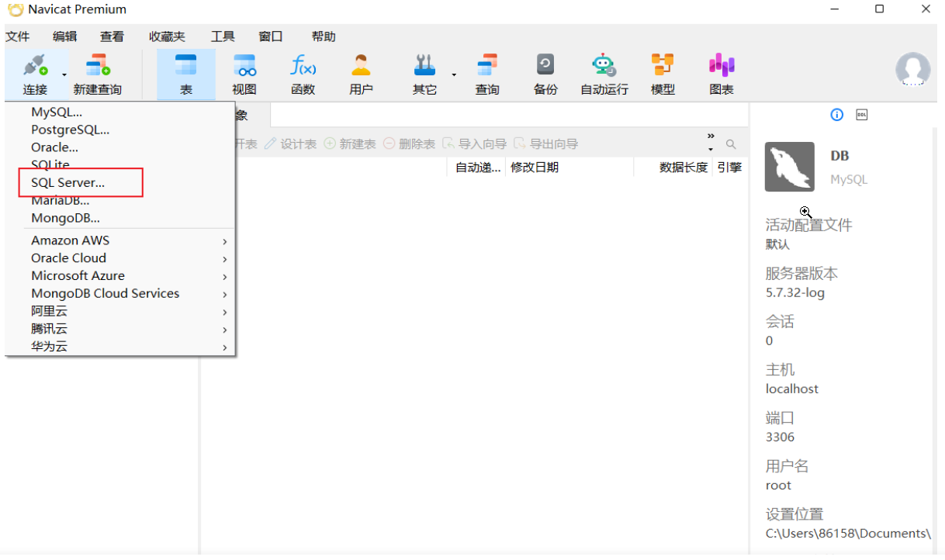The image size is (945, 560).
Task: Click the port value 3306
Action: point(780,437)
